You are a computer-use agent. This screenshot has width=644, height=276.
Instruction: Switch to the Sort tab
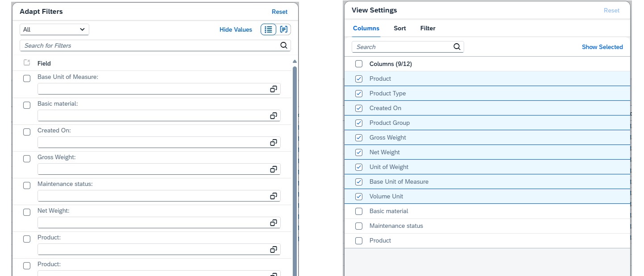tap(399, 28)
